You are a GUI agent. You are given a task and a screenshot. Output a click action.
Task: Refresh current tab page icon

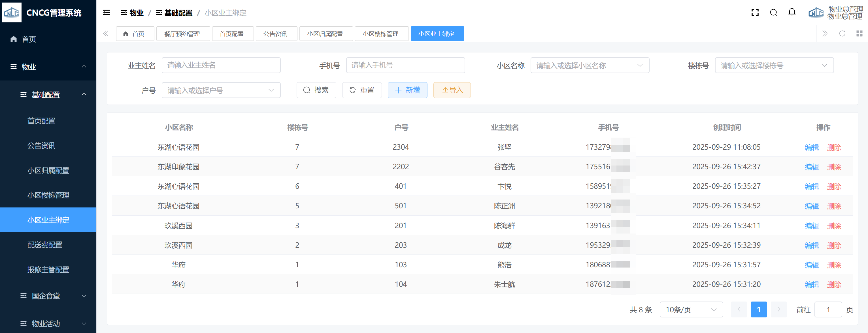pyautogui.click(x=842, y=33)
